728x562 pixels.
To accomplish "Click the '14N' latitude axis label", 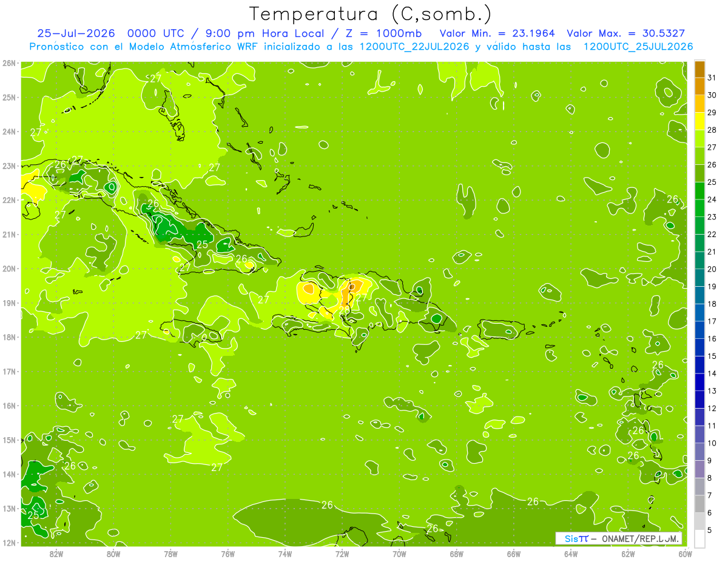I will [x=9, y=474].
